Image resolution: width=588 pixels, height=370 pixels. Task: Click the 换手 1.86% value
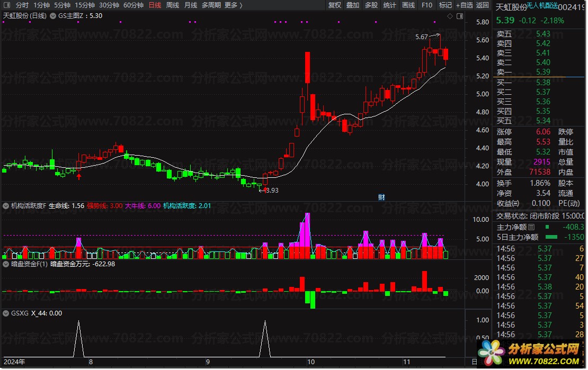click(x=540, y=183)
